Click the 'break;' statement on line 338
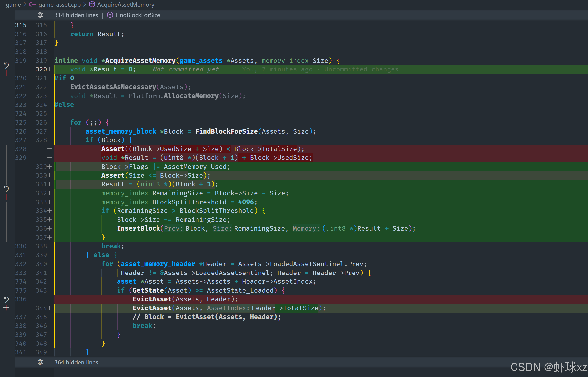 coord(113,246)
